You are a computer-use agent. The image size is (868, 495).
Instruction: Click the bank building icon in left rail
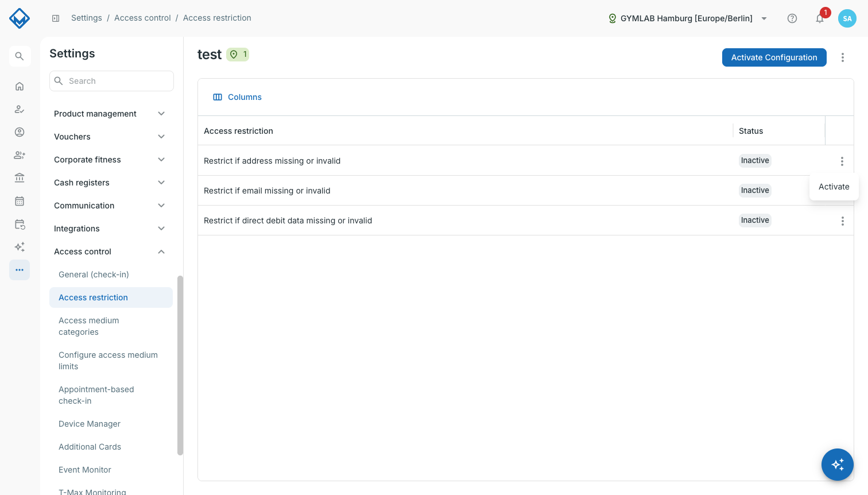[20, 178]
